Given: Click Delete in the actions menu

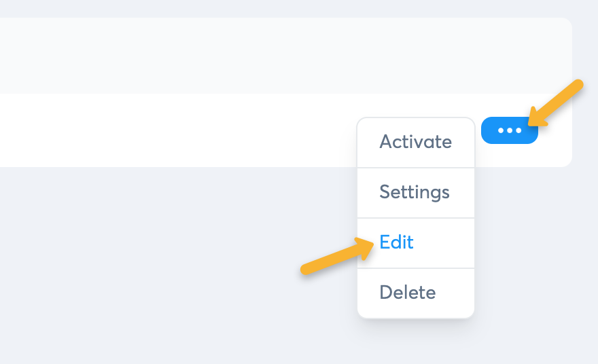Looking at the screenshot, I should pos(408,293).
